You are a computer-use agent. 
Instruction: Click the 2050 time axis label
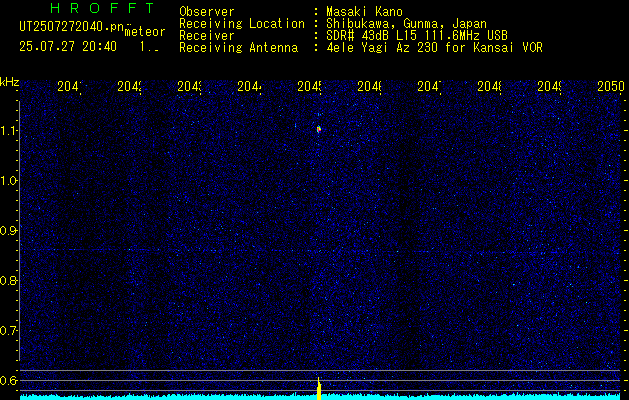[611, 86]
